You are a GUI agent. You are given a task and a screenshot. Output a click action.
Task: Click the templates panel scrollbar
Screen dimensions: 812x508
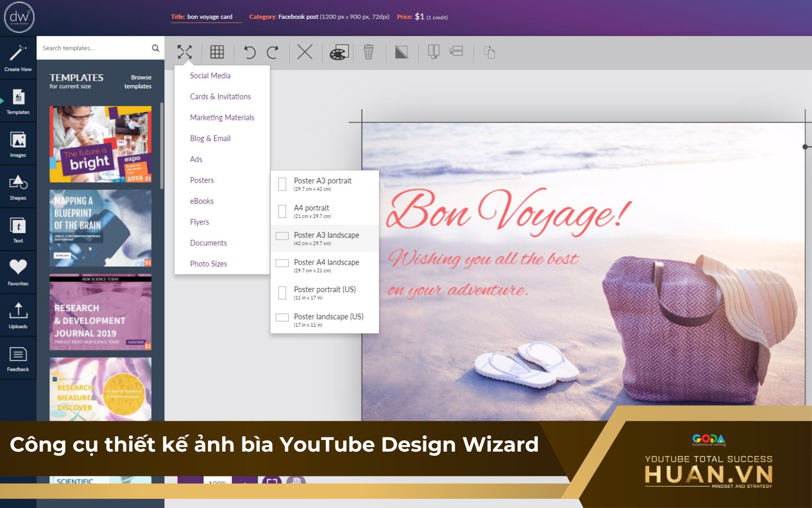162,146
